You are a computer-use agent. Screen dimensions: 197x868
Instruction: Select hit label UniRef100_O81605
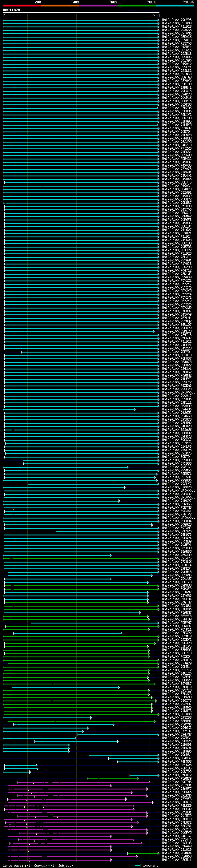pyautogui.click(x=176, y=765)
